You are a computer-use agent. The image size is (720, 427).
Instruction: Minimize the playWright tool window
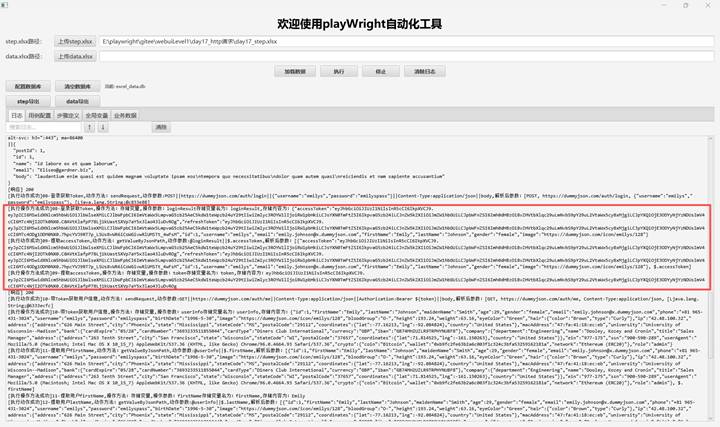(664, 5)
